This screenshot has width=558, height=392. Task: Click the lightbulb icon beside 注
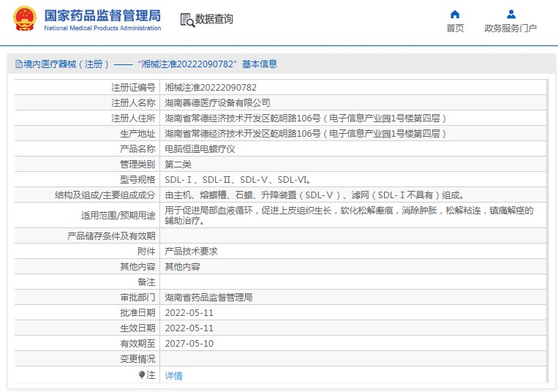click(142, 374)
